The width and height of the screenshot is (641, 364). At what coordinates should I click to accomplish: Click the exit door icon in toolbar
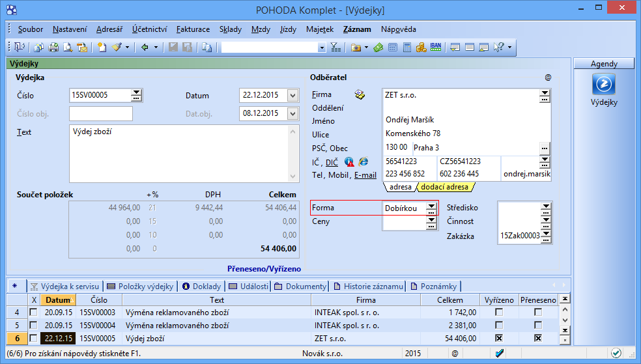click(x=19, y=48)
